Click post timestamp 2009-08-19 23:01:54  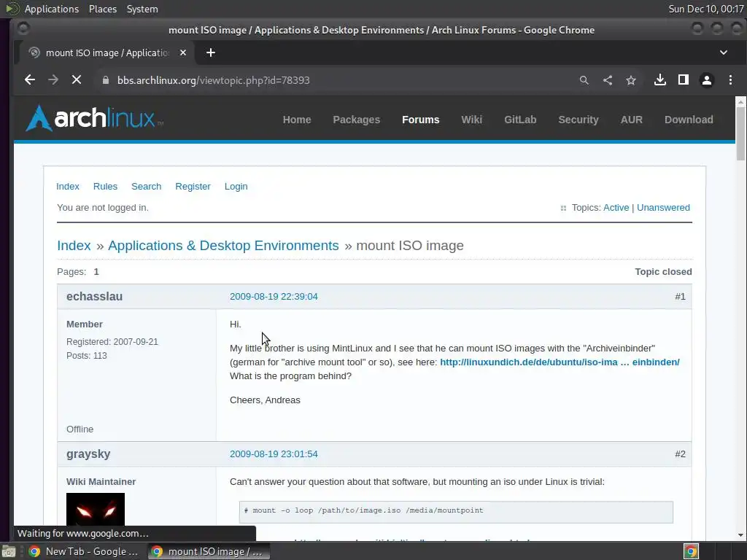coord(274,454)
